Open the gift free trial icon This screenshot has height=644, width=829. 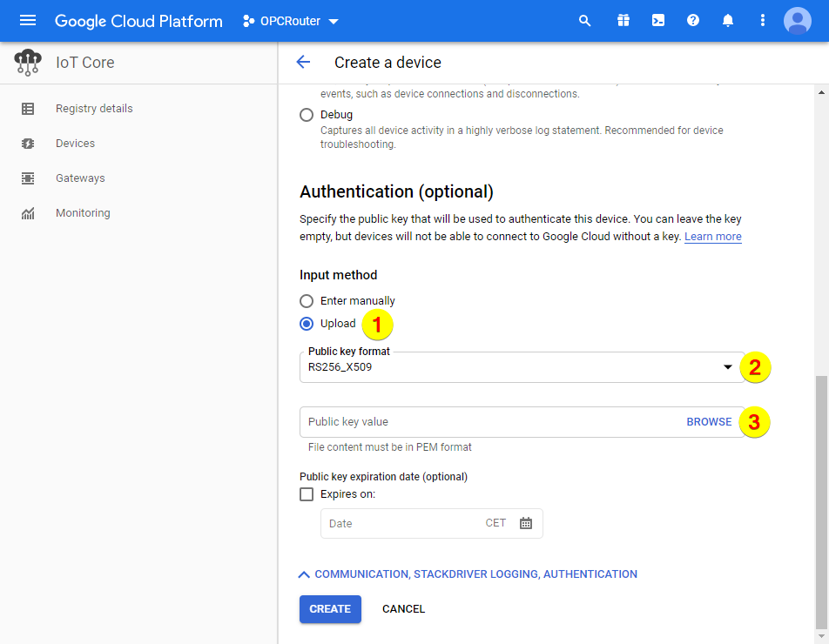pos(623,21)
